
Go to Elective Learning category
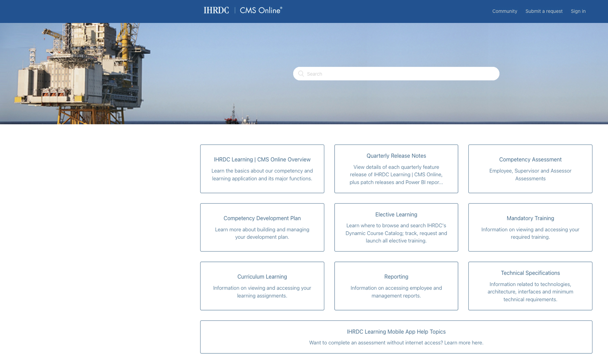[x=396, y=227]
